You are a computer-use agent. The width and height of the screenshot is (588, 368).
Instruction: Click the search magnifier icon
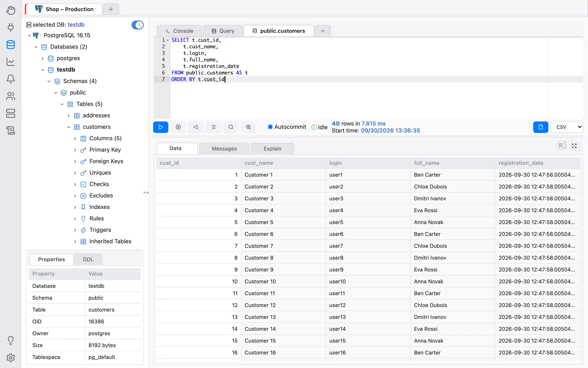[231, 127]
